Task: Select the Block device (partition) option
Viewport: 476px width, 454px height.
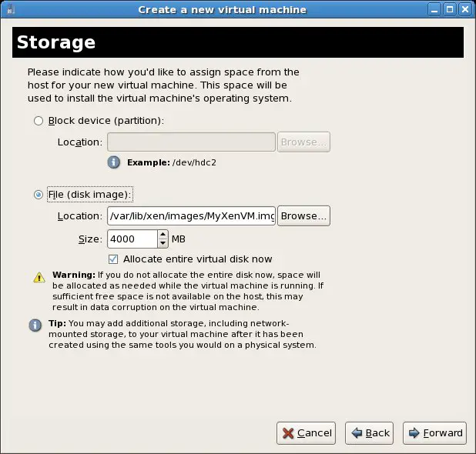Action: click(39, 121)
